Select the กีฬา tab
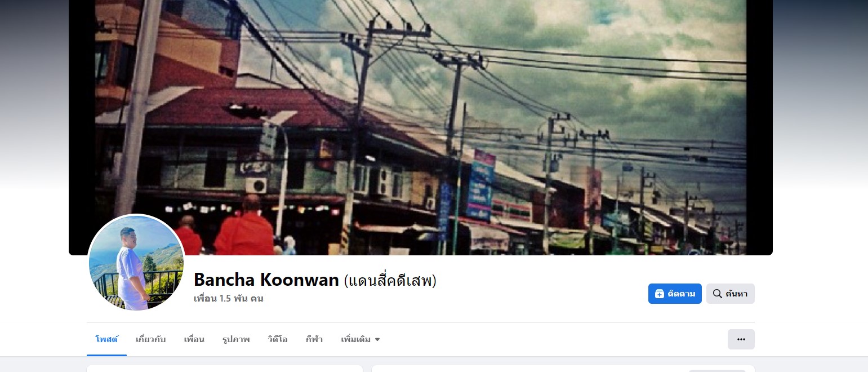 pyautogui.click(x=314, y=339)
